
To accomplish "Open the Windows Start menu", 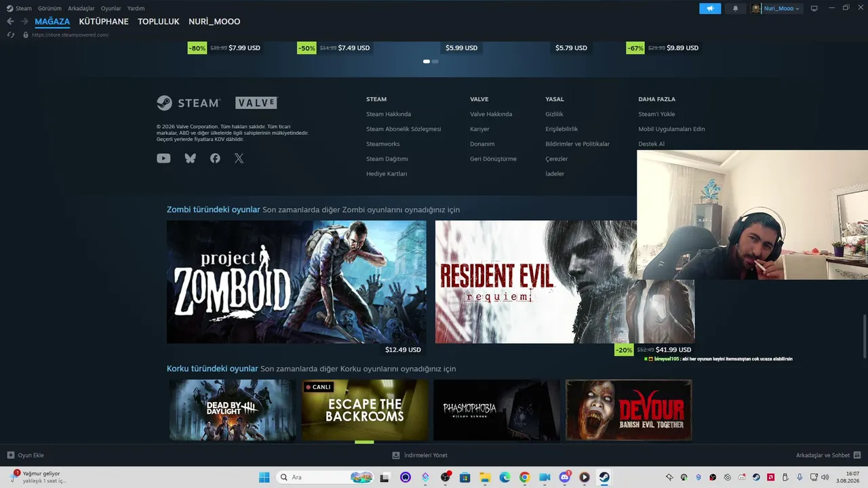I will tap(264, 477).
